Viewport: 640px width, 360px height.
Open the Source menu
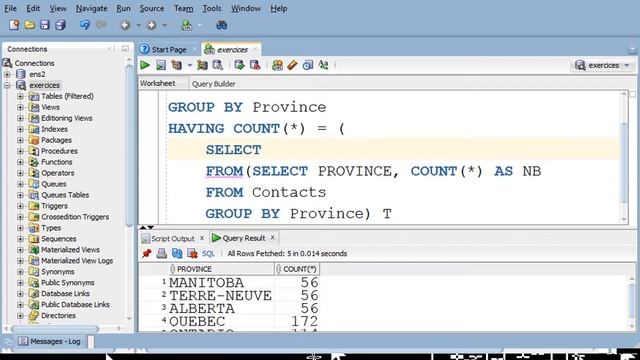pos(151,8)
